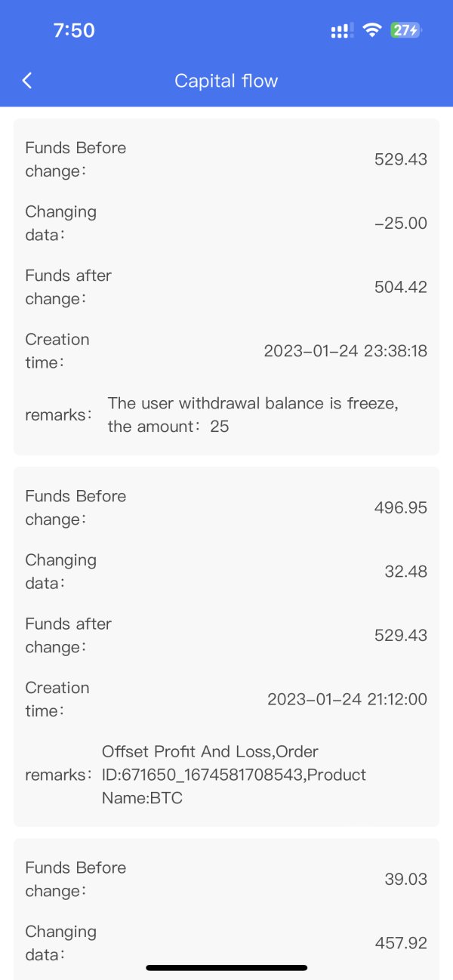Tap the top 529.43 funds before change
The image size is (453, 980).
[400, 159]
